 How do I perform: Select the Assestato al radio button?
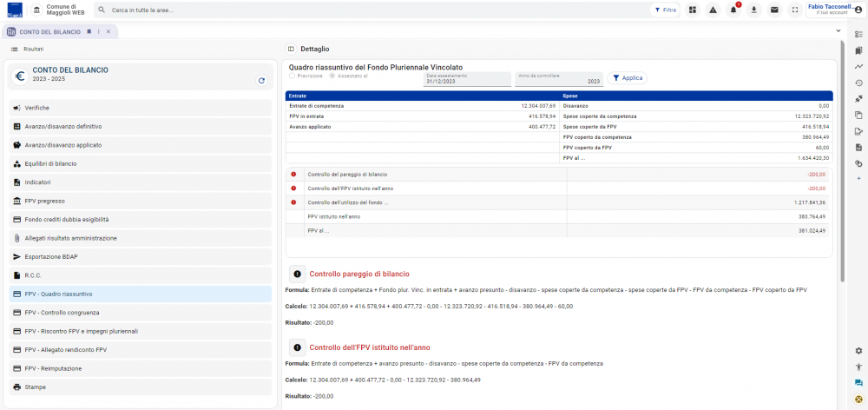pos(332,76)
